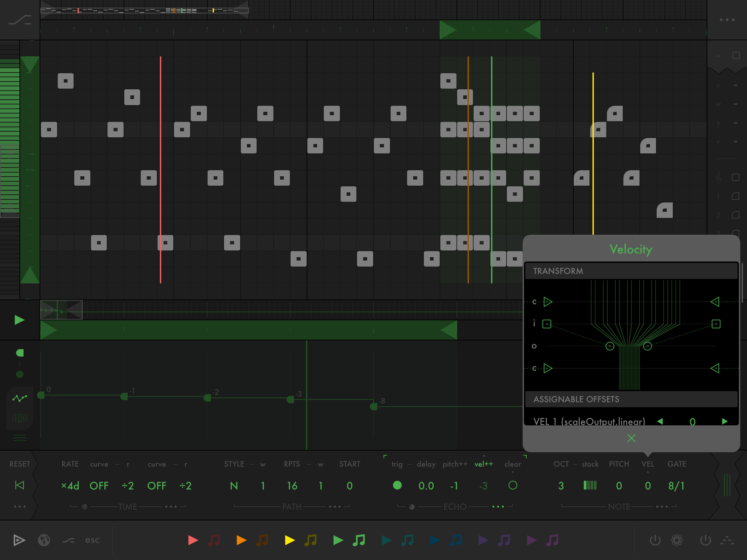Click the stack bars icon under NOTE

(590, 485)
